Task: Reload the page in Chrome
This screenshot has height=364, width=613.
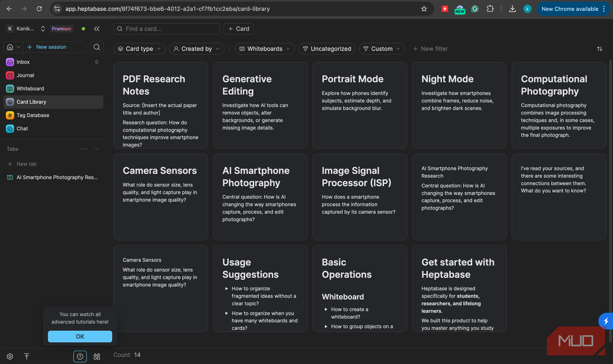Action: [39, 9]
